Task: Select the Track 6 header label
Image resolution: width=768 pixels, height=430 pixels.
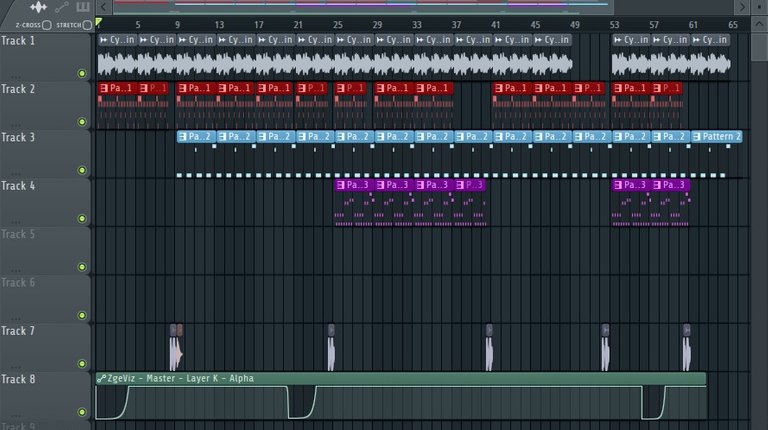Action: tap(18, 283)
